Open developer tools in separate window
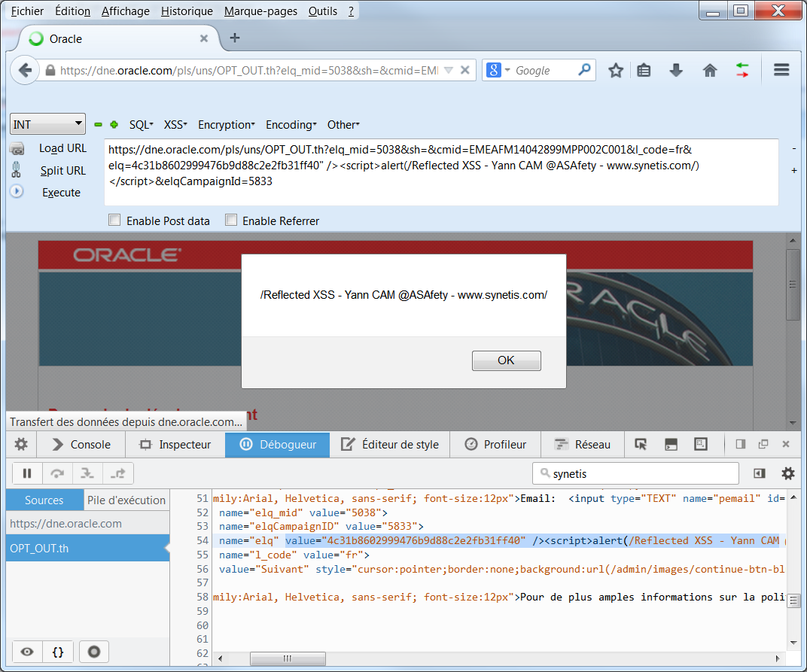Viewport: 807px width, 672px height. [763, 444]
